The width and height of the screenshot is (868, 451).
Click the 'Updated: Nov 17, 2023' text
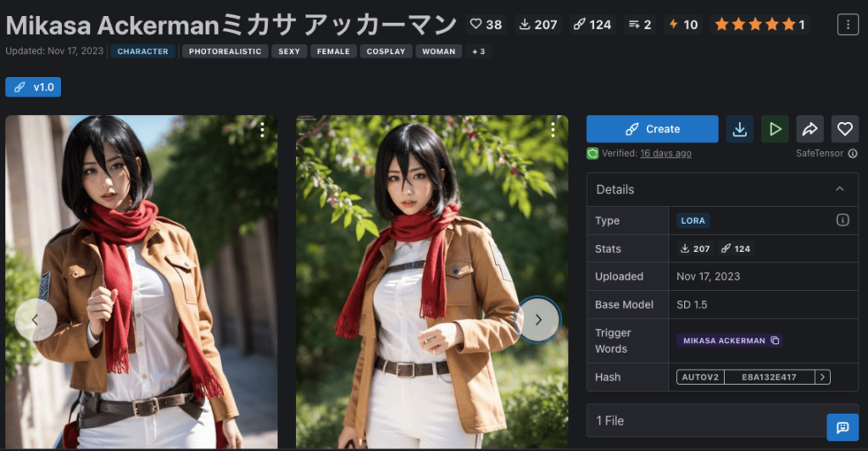[54, 51]
